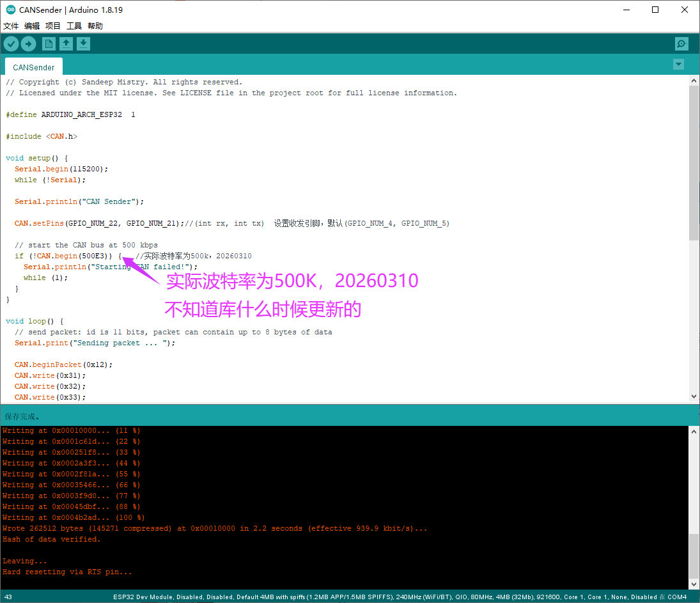The image size is (700, 603).
Task: Open the 编辑 menu
Action: tap(32, 26)
